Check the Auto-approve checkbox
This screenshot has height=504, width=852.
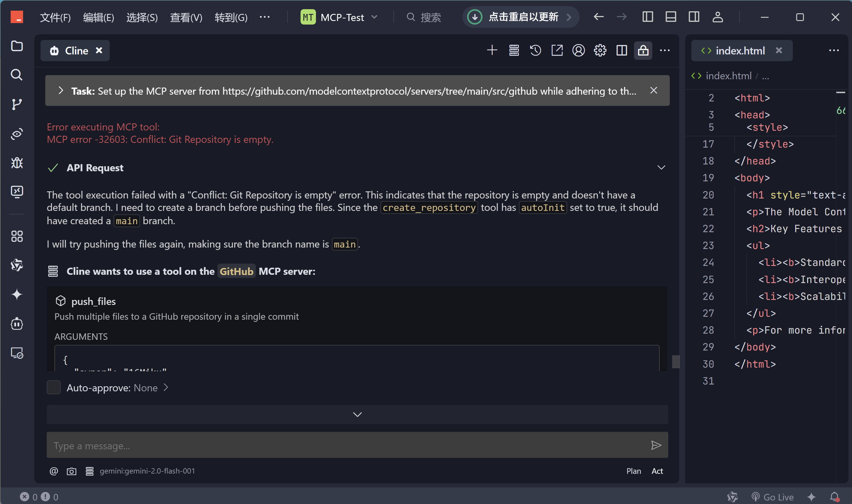click(54, 387)
